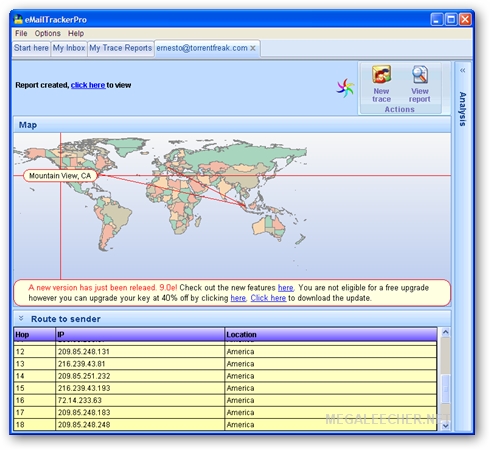Click the route table scrollbar thumb
Image resolution: width=490 pixels, height=450 pixels.
pos(445,389)
